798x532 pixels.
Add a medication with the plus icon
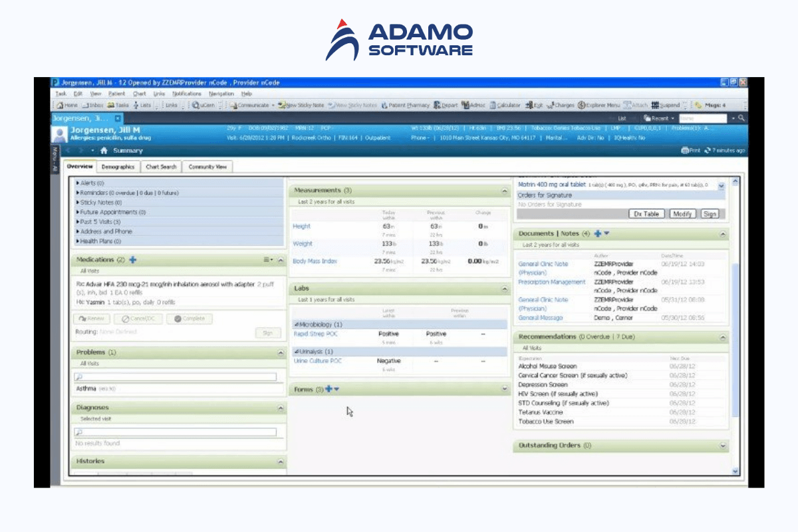133,260
